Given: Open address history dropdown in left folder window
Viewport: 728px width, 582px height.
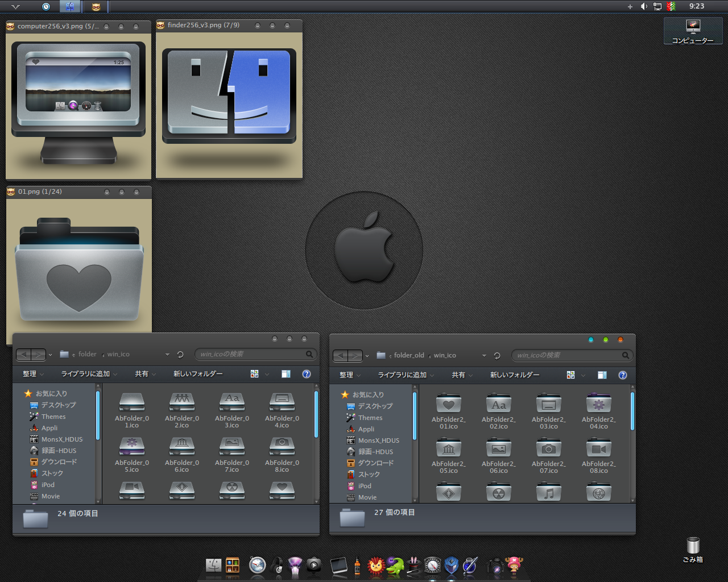Looking at the screenshot, I should pyautogui.click(x=167, y=354).
